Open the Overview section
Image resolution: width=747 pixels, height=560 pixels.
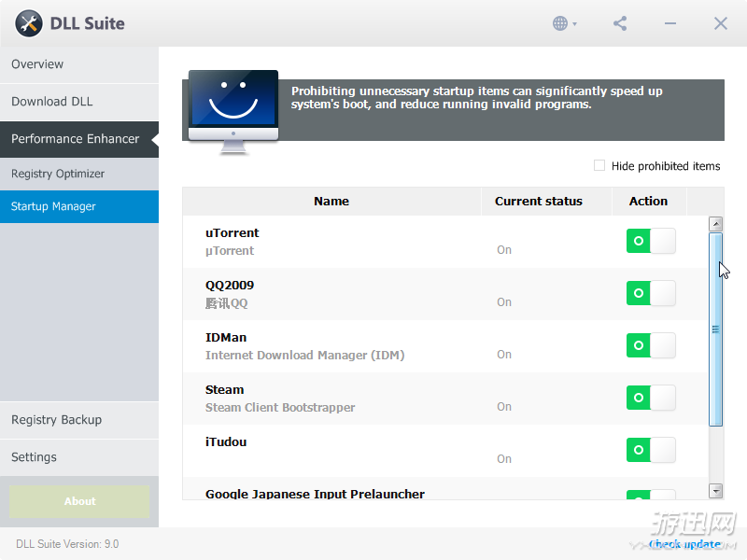coord(79,64)
